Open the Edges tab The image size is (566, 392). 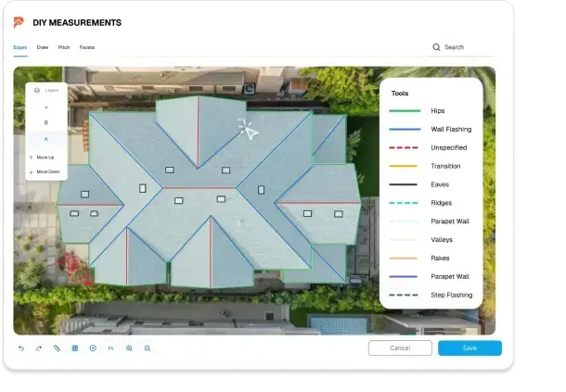tap(20, 47)
